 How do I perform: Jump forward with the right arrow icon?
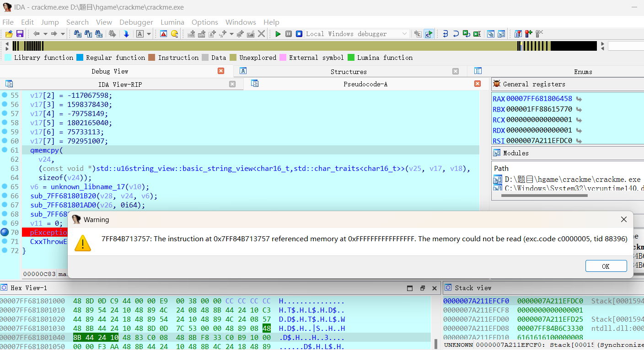tap(54, 34)
